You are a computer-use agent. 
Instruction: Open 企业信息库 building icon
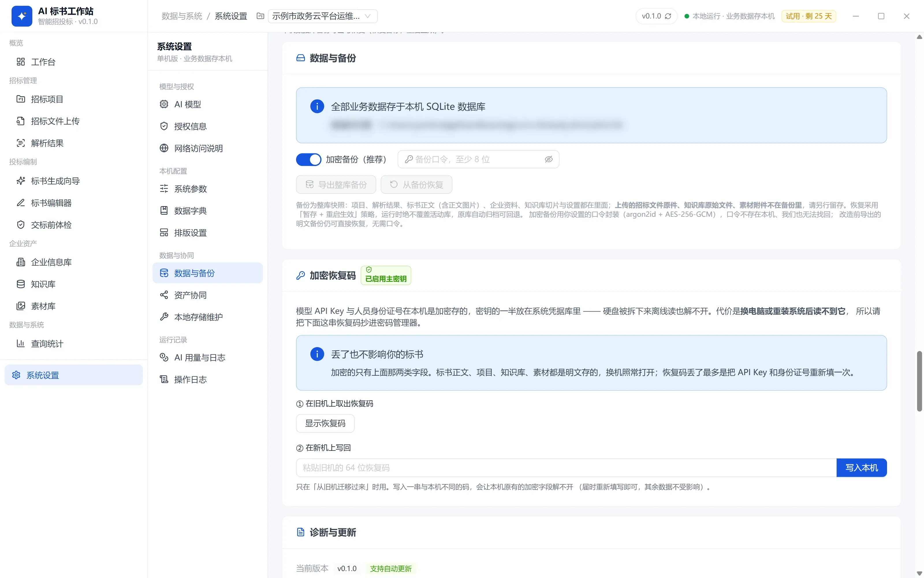click(x=21, y=262)
